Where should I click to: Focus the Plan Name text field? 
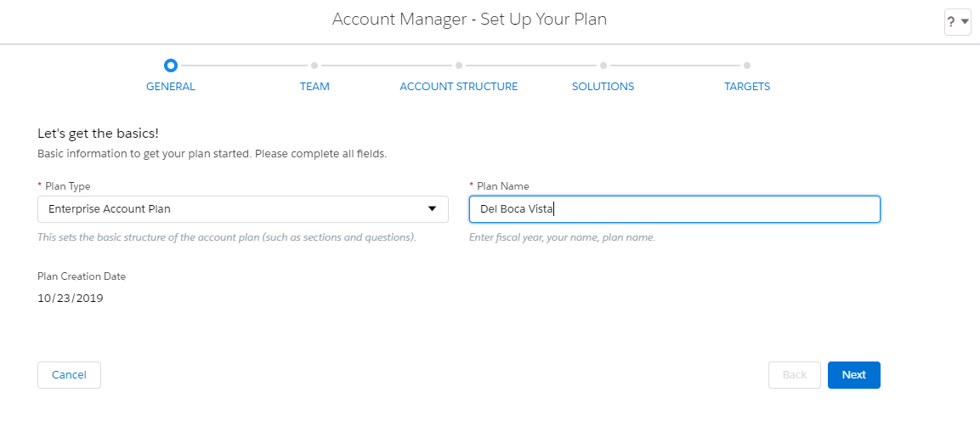click(675, 209)
